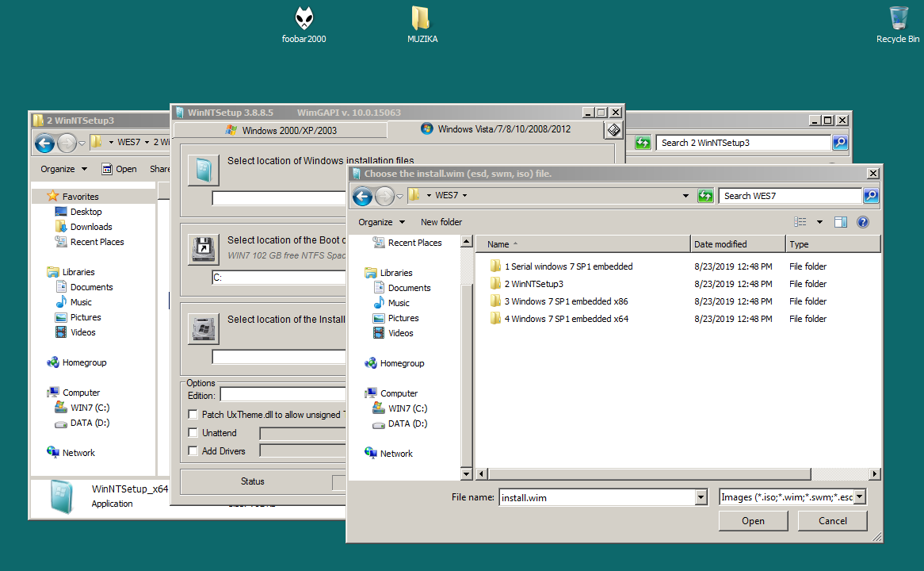924x571 pixels.
Task: Click the File name input field
Action: (x=597, y=497)
